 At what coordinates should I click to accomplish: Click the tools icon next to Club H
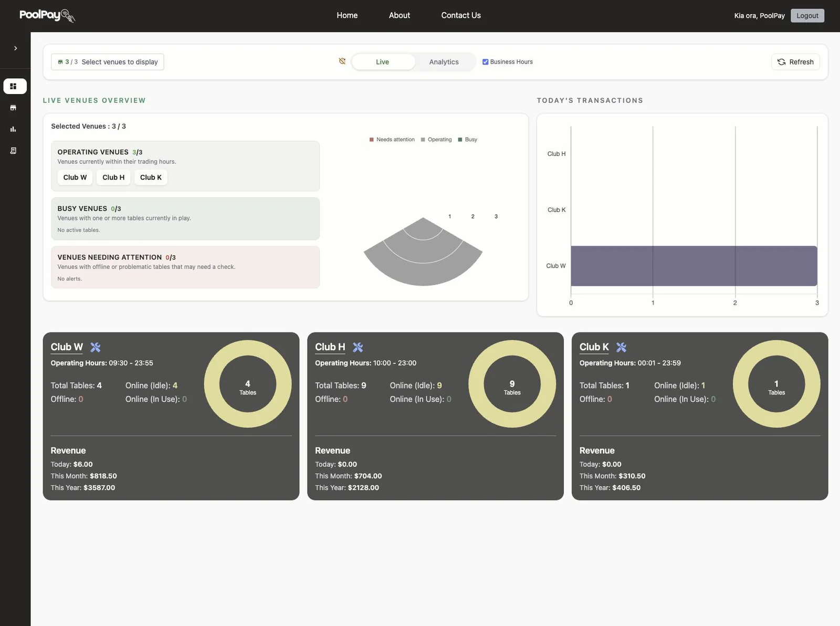358,347
